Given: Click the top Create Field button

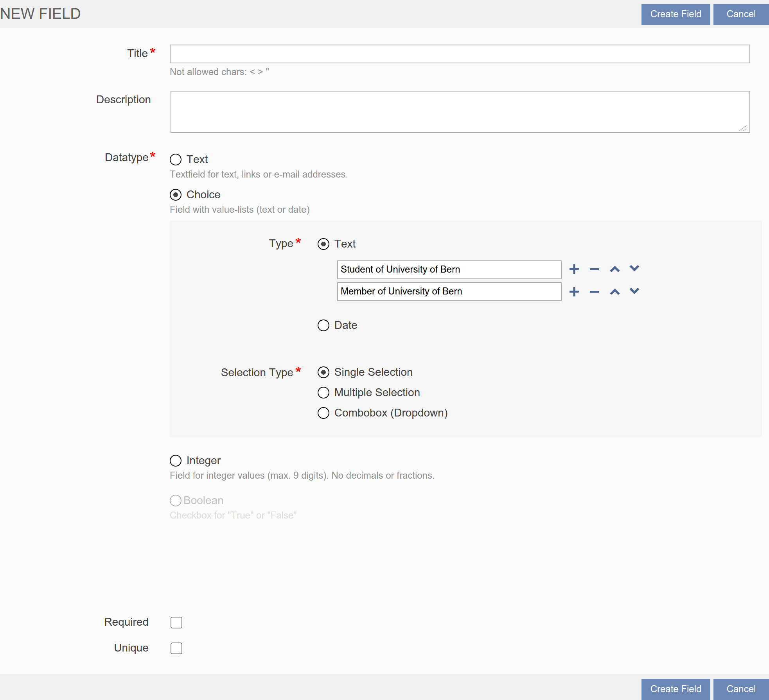Looking at the screenshot, I should pyautogui.click(x=676, y=14).
